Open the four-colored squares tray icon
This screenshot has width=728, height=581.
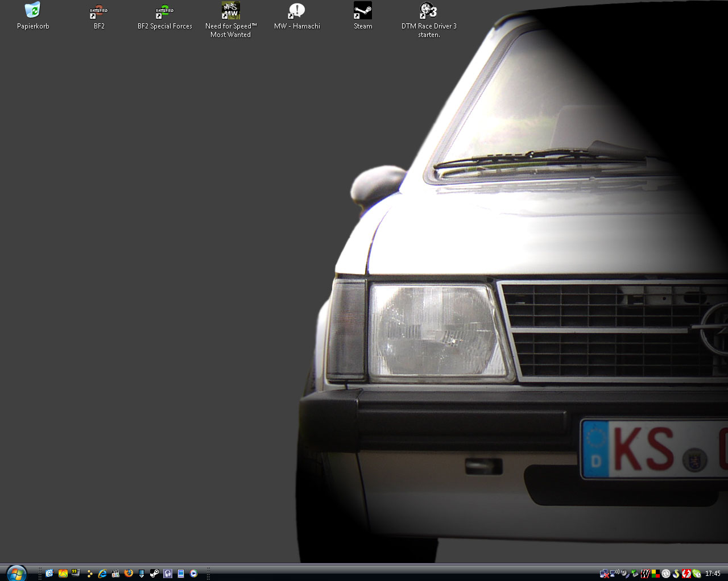(x=655, y=574)
